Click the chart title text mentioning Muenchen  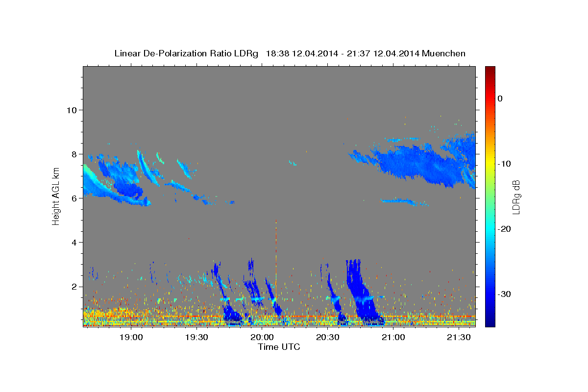pyautogui.click(x=290, y=53)
